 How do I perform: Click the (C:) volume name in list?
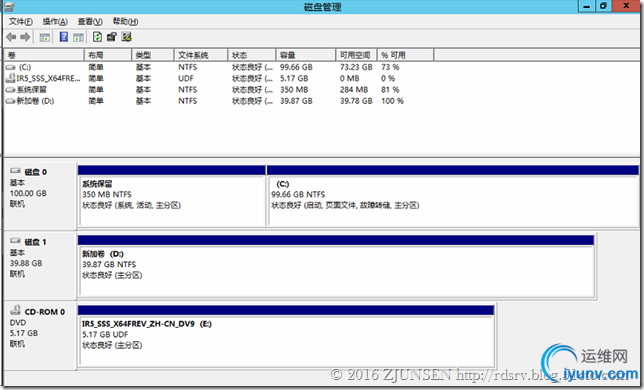pyautogui.click(x=25, y=67)
